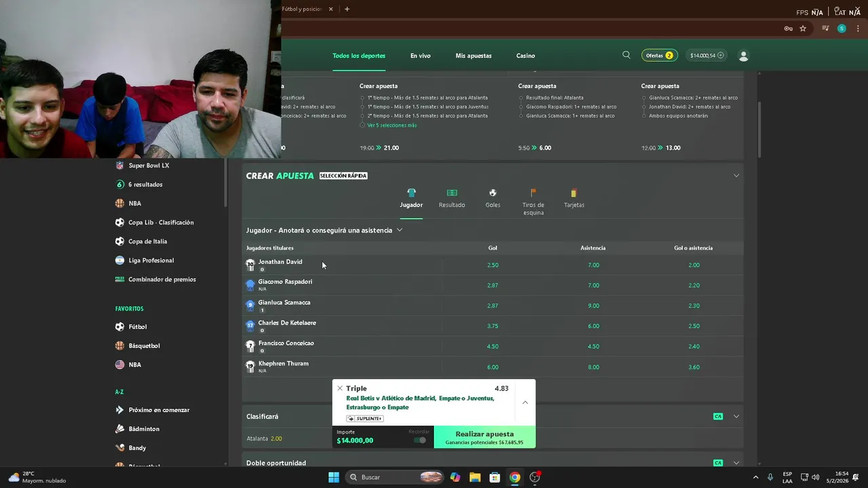868x488 pixels.
Task: Click the Realizar apuesta button
Action: click(x=484, y=437)
